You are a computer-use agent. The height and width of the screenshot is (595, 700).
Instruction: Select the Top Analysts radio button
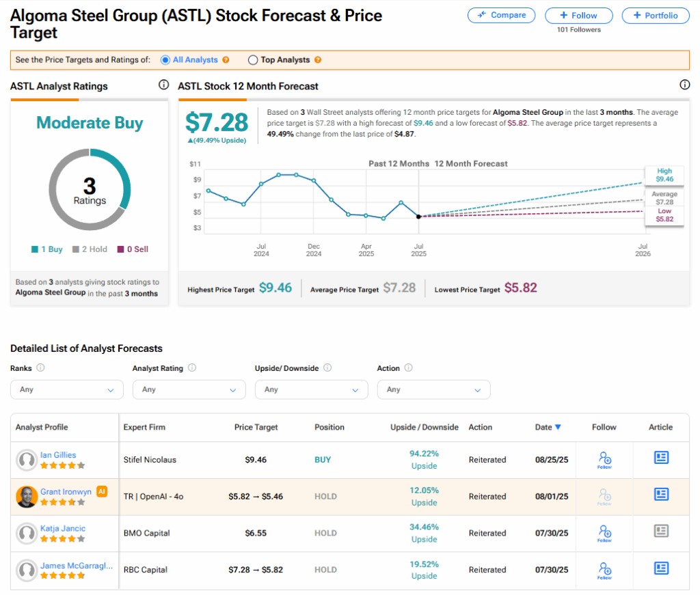(253, 60)
